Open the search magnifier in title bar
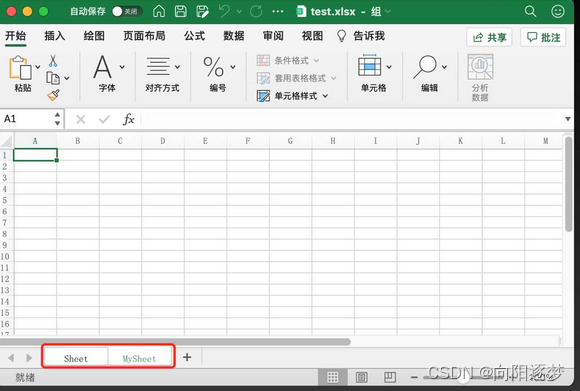This screenshot has height=391, width=580. click(x=530, y=11)
